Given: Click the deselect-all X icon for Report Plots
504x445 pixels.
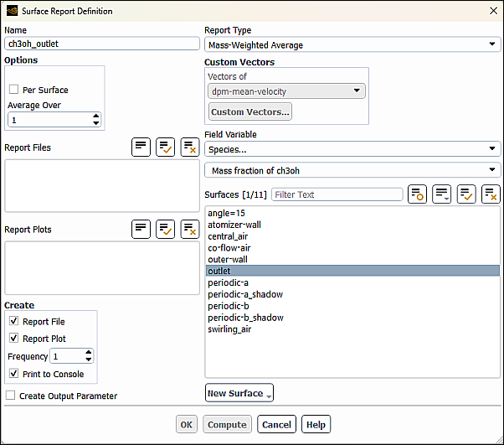Looking at the screenshot, I should [x=190, y=229].
